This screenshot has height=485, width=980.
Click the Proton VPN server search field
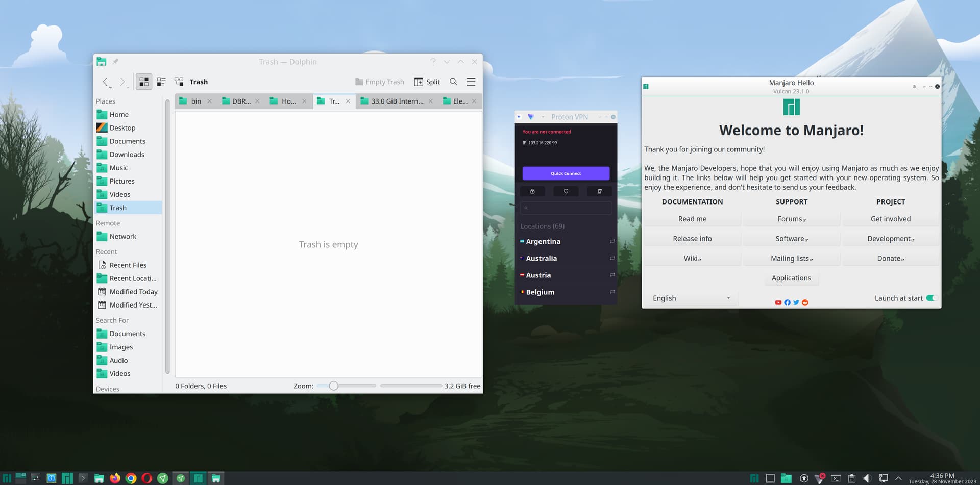[x=566, y=208]
